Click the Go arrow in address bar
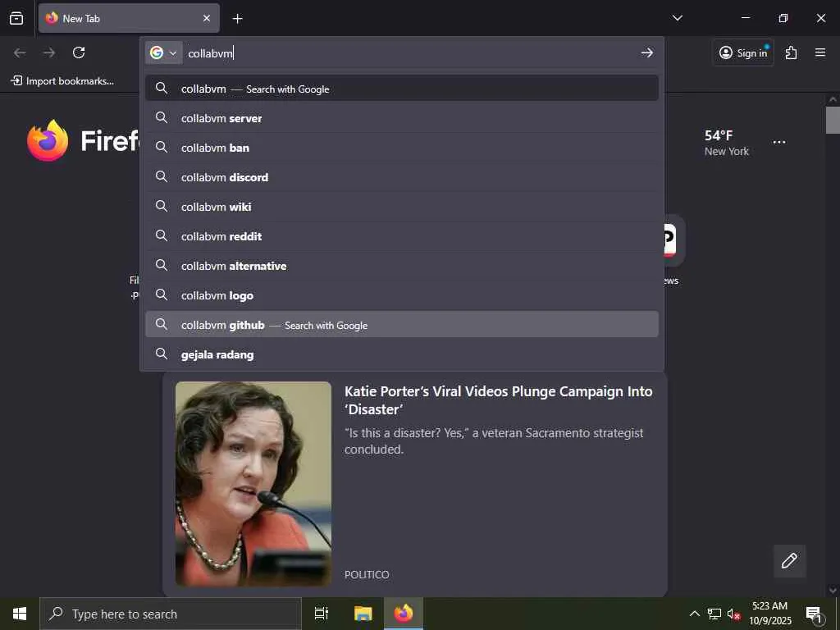The image size is (840, 630). pyautogui.click(x=646, y=52)
